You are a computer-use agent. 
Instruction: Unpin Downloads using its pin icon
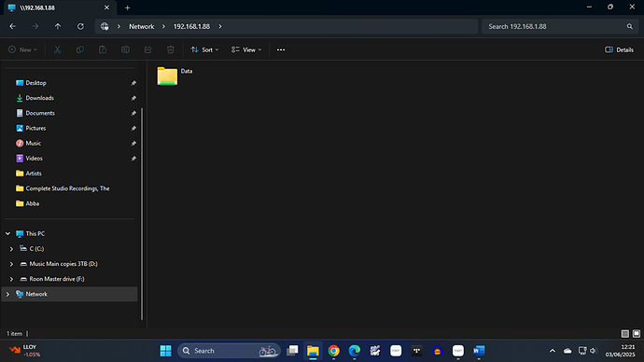point(133,98)
